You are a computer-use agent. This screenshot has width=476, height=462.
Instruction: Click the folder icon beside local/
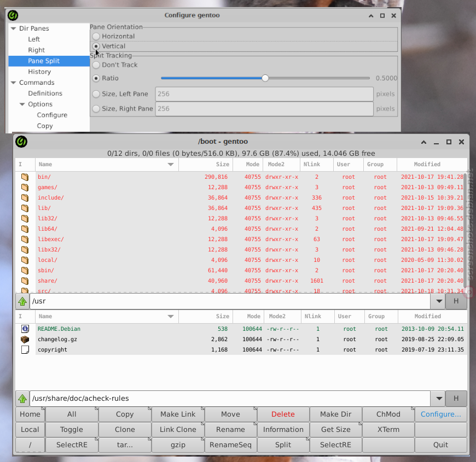coord(25,260)
